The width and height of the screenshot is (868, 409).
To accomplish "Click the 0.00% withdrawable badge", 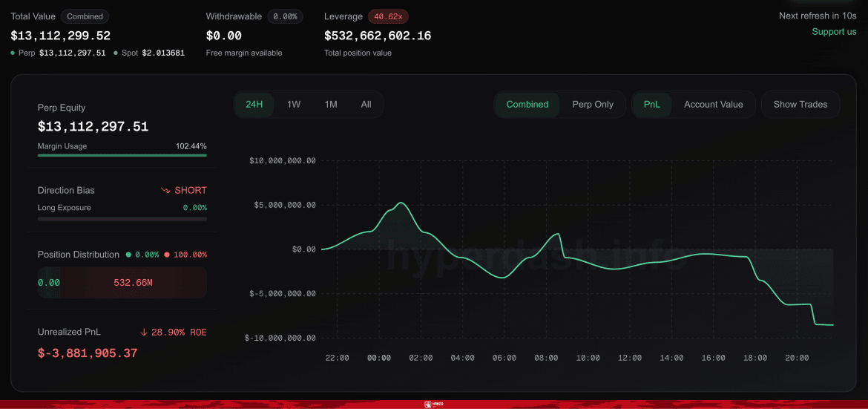I will (285, 16).
